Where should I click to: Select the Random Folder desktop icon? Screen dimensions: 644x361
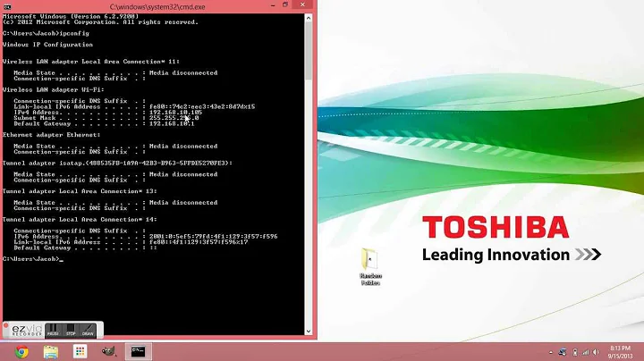click(370, 266)
